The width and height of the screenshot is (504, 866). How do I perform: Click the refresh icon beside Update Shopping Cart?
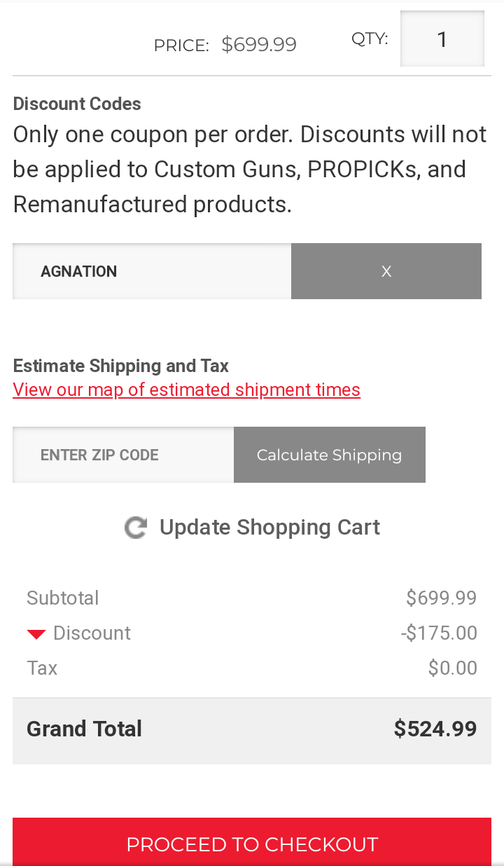[x=136, y=528]
